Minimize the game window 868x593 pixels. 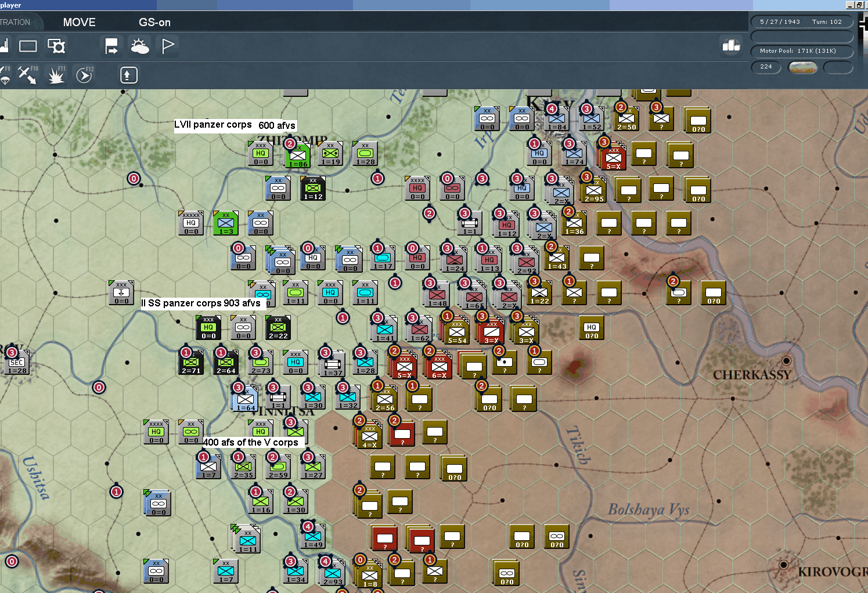coord(851,5)
